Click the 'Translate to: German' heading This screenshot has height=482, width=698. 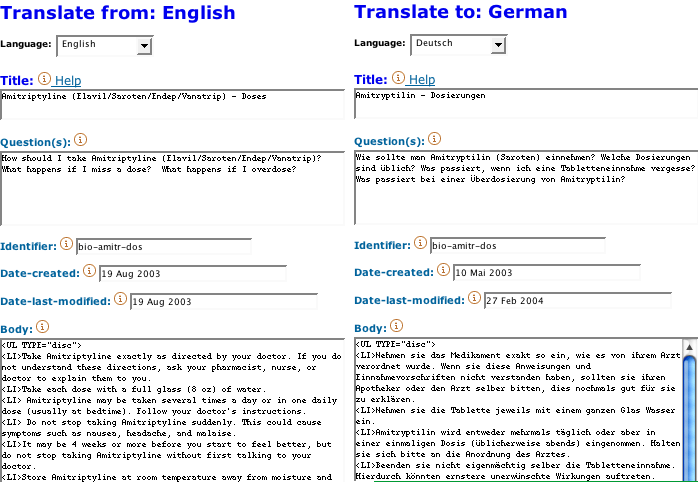(x=461, y=12)
